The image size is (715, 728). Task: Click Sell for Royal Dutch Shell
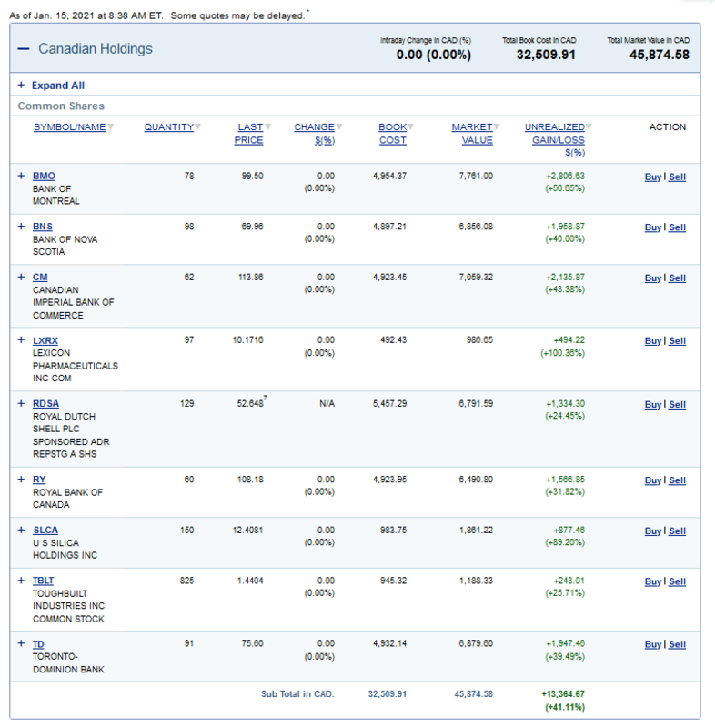pos(677,404)
